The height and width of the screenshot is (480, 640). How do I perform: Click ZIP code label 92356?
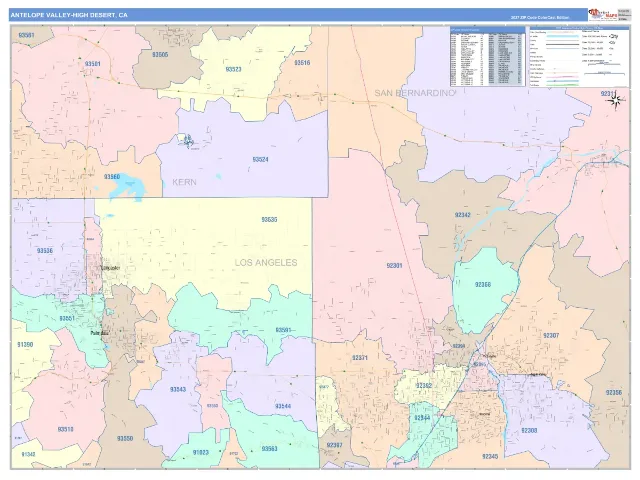click(614, 393)
